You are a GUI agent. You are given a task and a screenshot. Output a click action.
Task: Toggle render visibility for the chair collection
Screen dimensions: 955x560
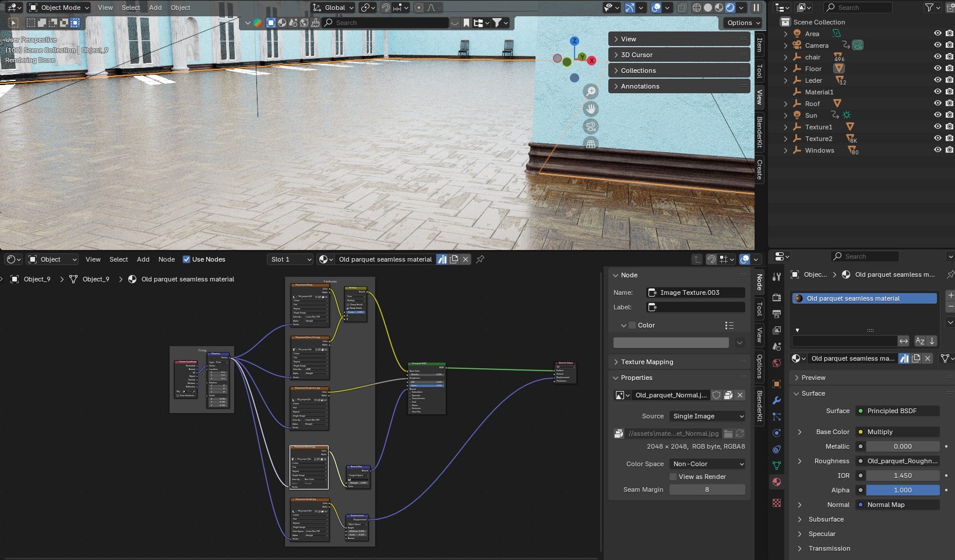pos(949,57)
